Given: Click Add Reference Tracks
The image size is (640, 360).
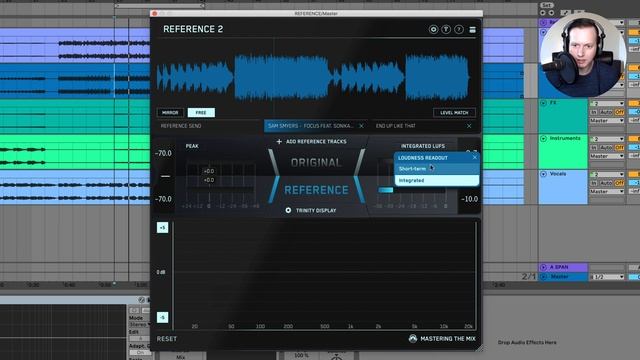Looking at the screenshot, I should point(316,142).
